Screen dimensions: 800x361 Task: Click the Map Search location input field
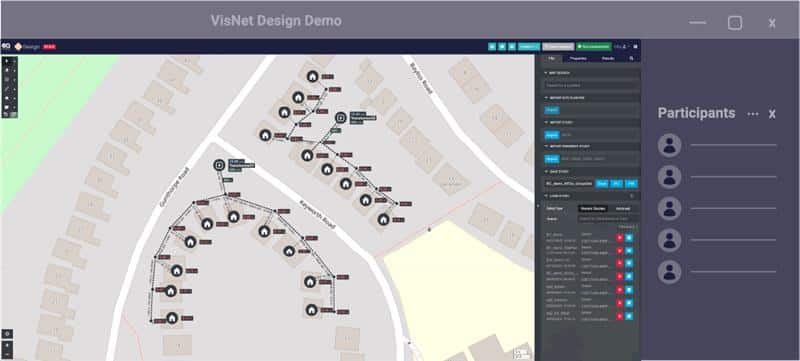590,85
